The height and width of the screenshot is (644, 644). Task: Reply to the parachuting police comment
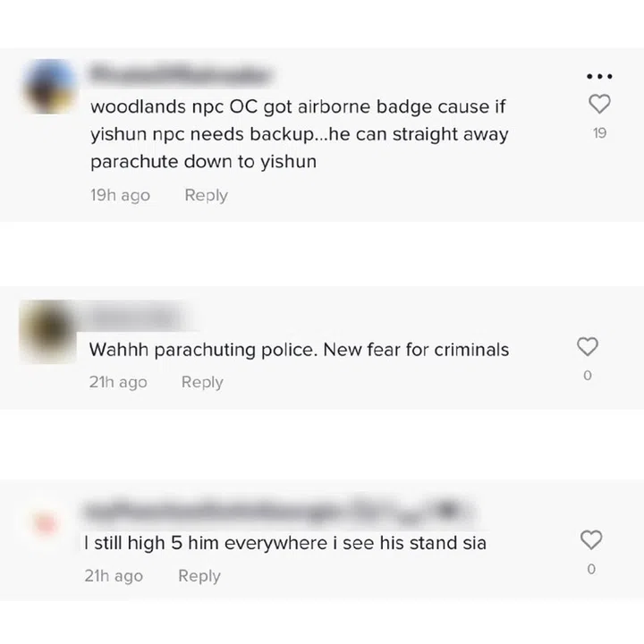(202, 382)
